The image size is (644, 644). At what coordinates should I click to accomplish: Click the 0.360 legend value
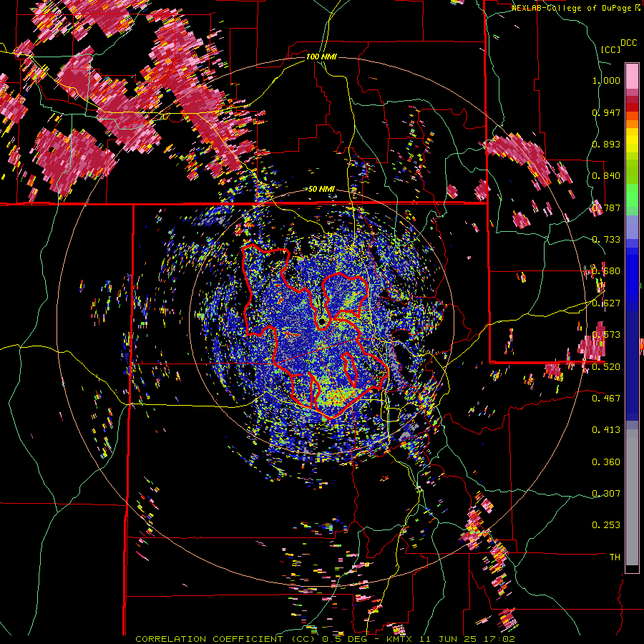[x=606, y=462]
